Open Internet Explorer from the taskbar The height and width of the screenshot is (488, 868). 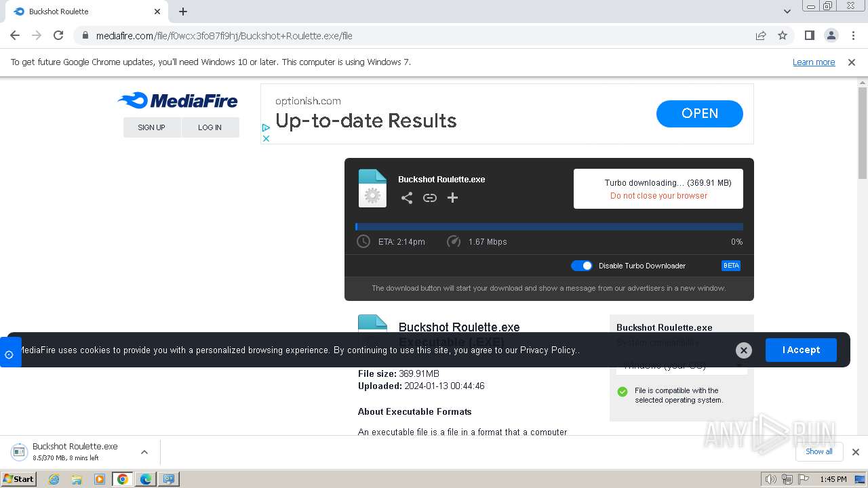point(54,479)
